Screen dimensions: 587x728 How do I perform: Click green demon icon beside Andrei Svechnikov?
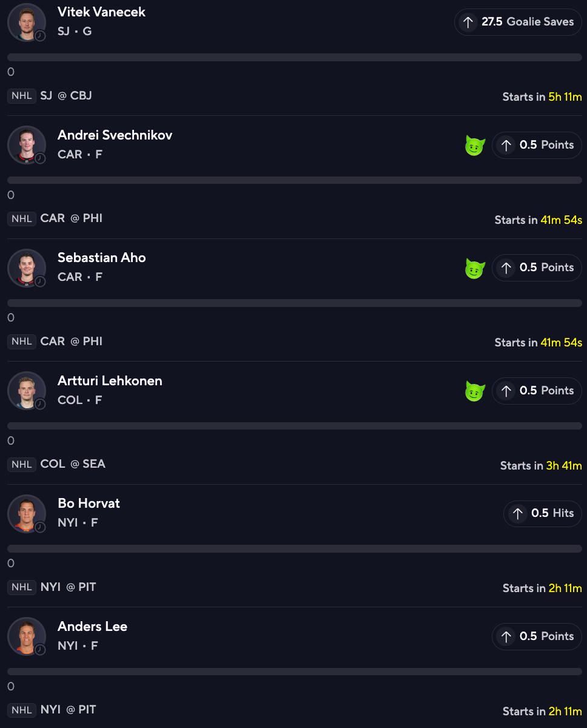click(475, 146)
